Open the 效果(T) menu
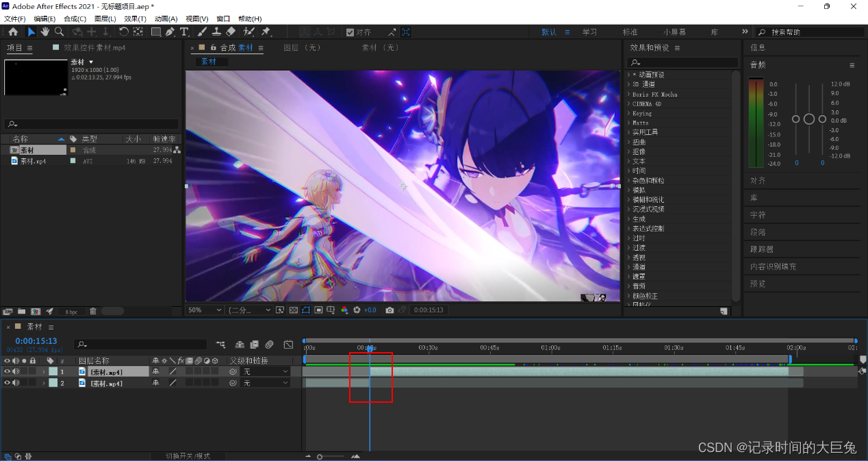Image resolution: width=868 pixels, height=461 pixels. click(135, 19)
